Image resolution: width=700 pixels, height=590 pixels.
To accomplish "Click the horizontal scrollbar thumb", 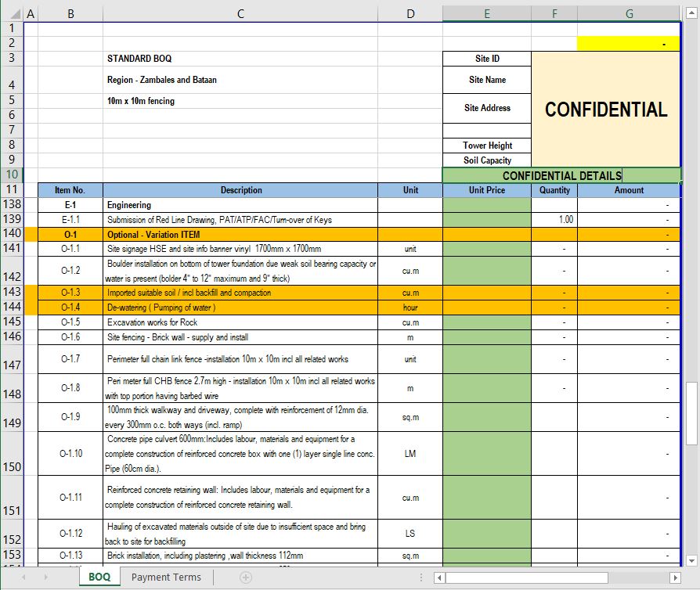I will [527, 578].
